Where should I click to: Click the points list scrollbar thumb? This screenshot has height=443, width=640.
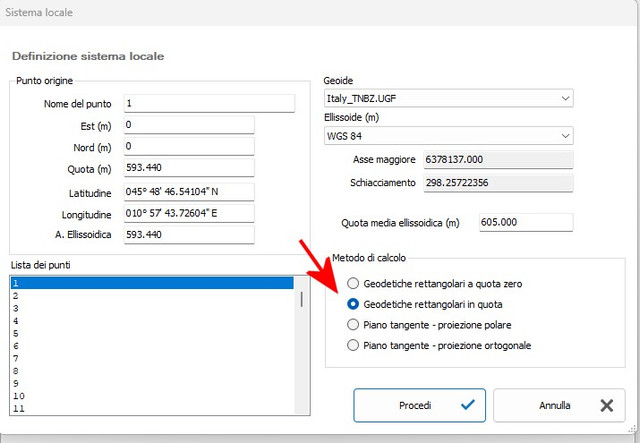tap(302, 299)
